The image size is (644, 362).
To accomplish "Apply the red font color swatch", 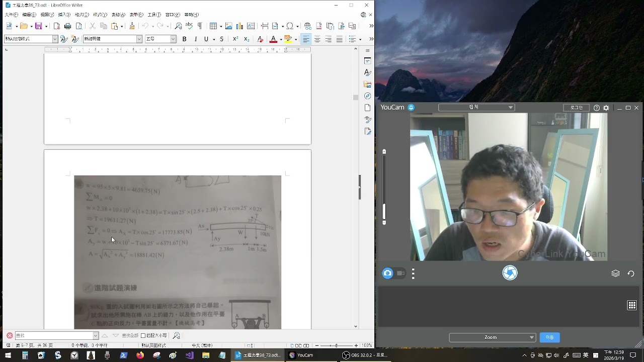I will (273, 39).
